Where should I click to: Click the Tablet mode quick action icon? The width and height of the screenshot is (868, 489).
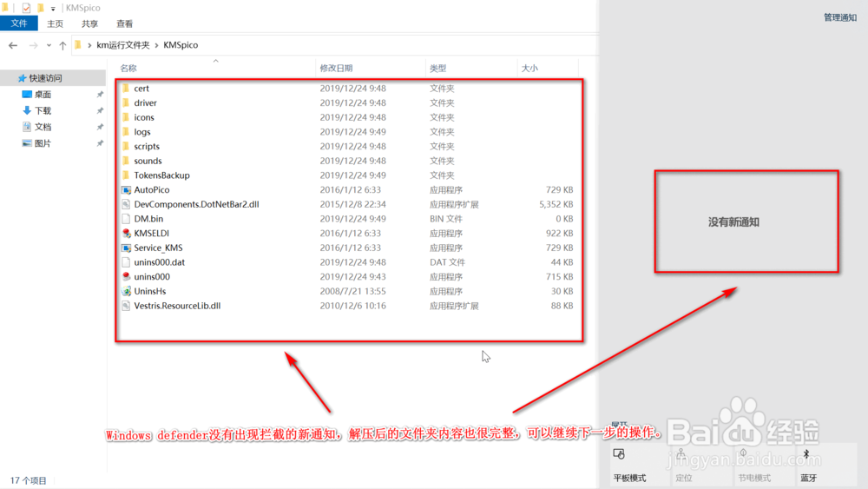[619, 454]
